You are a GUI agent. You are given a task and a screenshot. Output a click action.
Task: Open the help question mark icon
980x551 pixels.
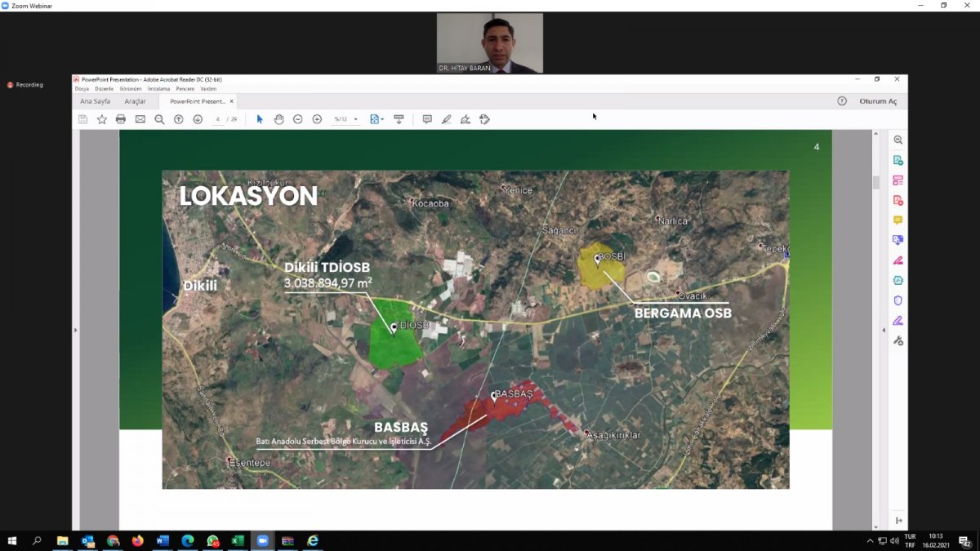(x=842, y=101)
